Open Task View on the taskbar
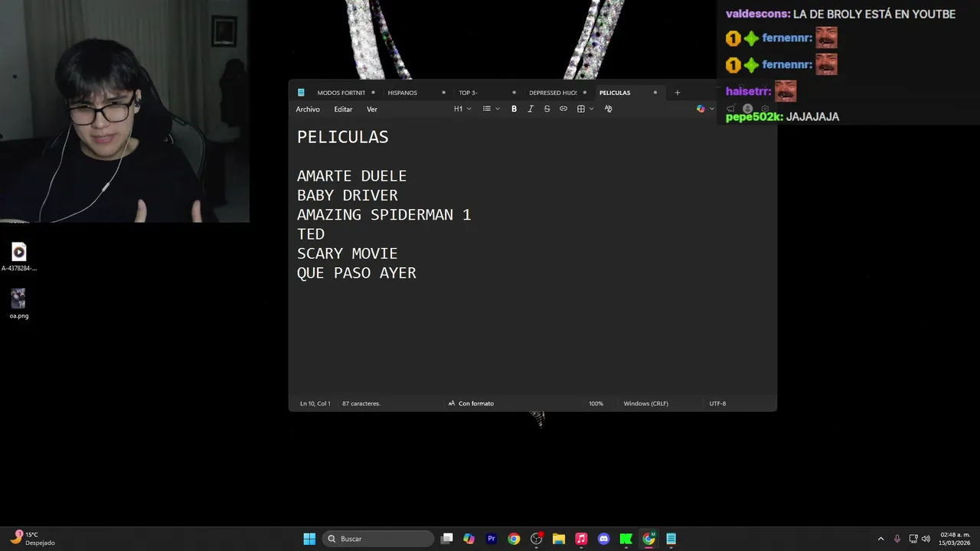Viewport: 980px width, 551px height. pyautogui.click(x=447, y=539)
